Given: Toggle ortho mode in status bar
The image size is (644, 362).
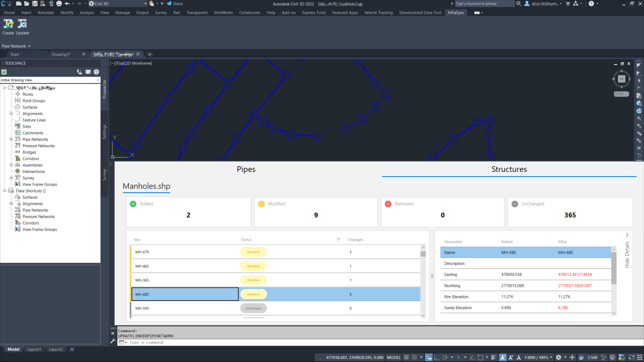Looking at the screenshot, I should 437,358.
